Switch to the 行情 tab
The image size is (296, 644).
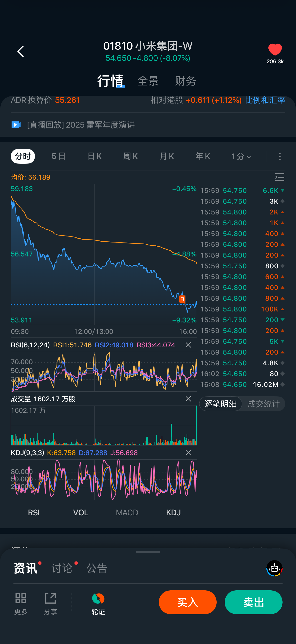[x=111, y=81]
